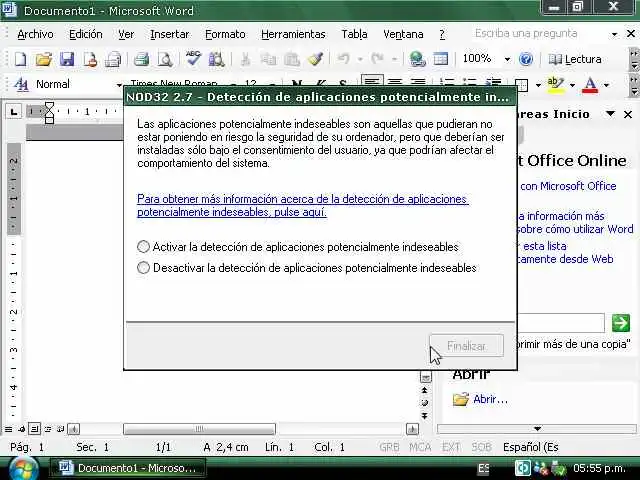
Task: Click the Copy icon in the toolbar
Action: pos(268,60)
